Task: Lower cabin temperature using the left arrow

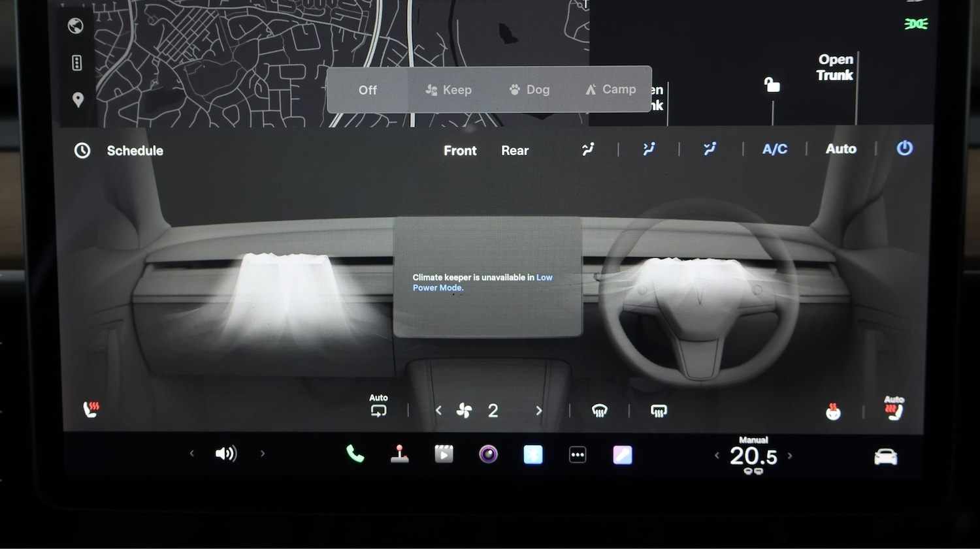Action: pos(717,456)
